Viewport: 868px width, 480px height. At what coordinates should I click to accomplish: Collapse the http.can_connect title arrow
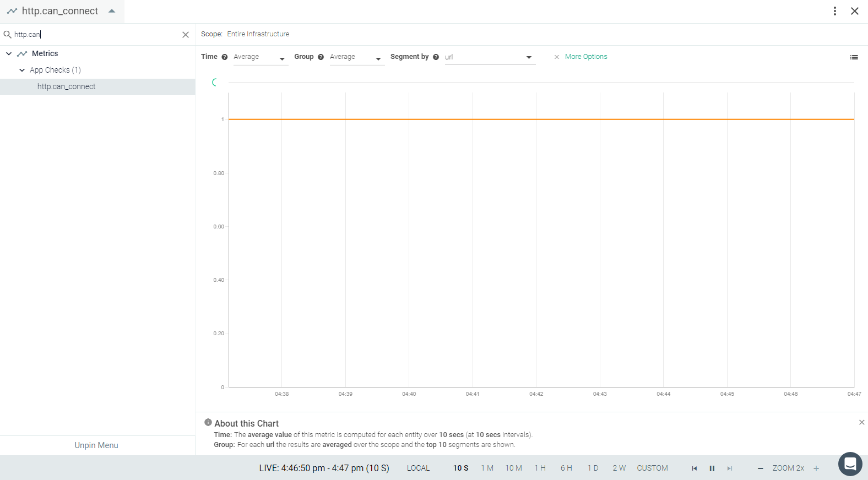point(112,11)
